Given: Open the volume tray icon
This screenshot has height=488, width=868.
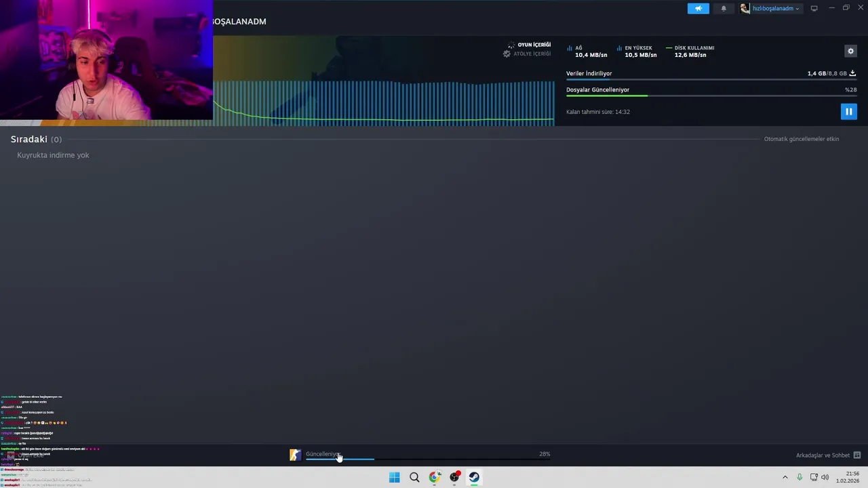Looking at the screenshot, I should click(x=825, y=477).
